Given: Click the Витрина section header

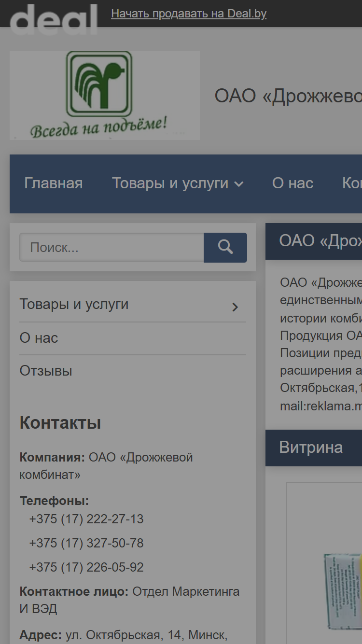Looking at the screenshot, I should (x=314, y=448).
